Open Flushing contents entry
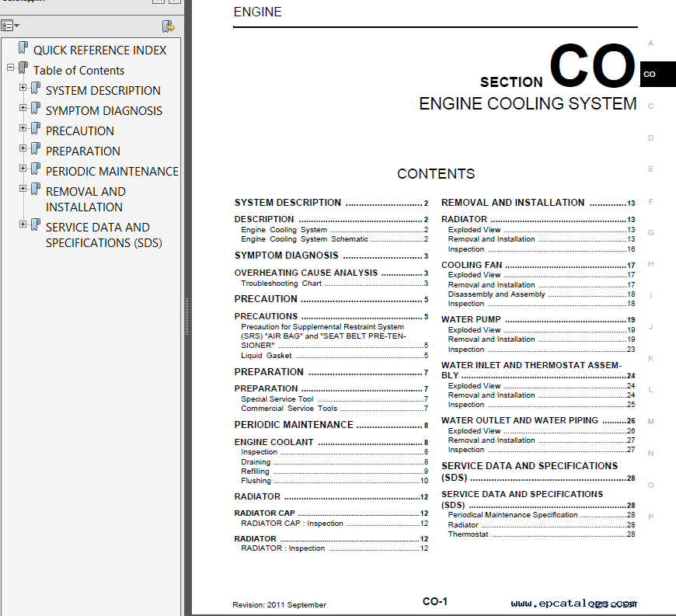676x616 pixels. (x=335, y=481)
